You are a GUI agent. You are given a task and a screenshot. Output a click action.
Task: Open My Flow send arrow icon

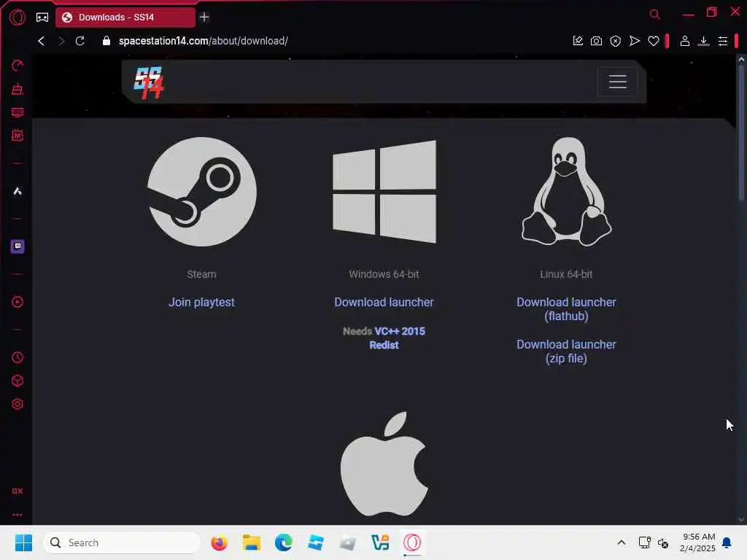[x=635, y=41]
